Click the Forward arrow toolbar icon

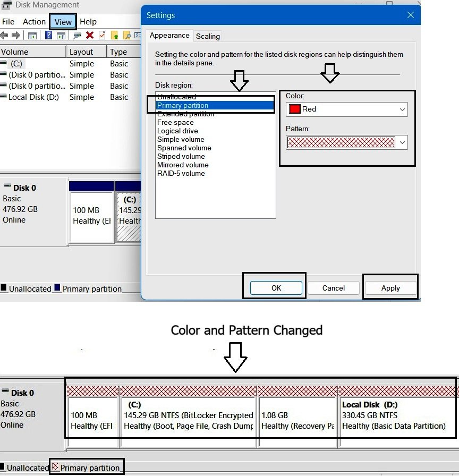(x=16, y=35)
